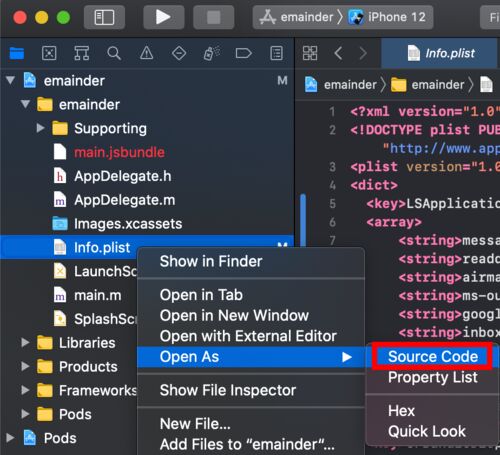Image resolution: width=500 pixels, height=455 pixels.
Task: Click Show in Finder menu entry
Action: coord(211,261)
